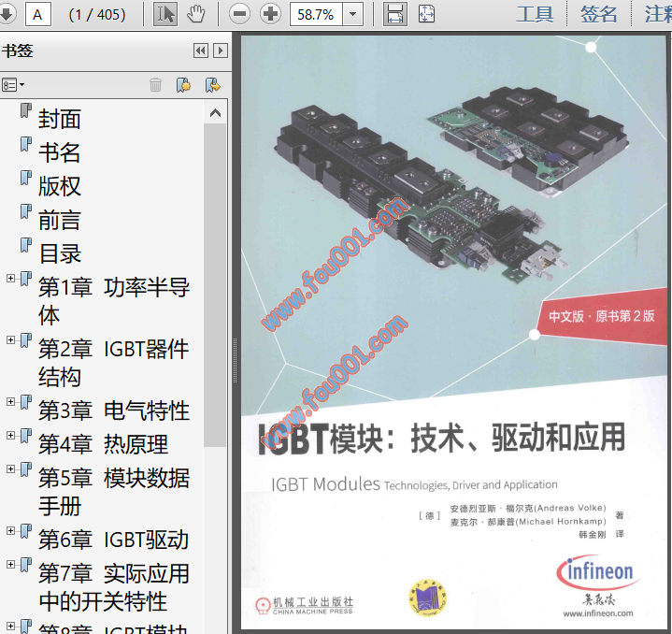Viewport: 672px width, 634px height.
Task: Open the 目录 bookmark
Action: click(60, 253)
